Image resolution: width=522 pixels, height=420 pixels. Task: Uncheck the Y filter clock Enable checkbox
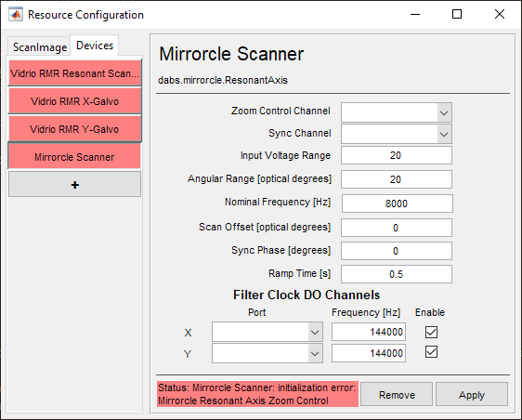(431, 352)
